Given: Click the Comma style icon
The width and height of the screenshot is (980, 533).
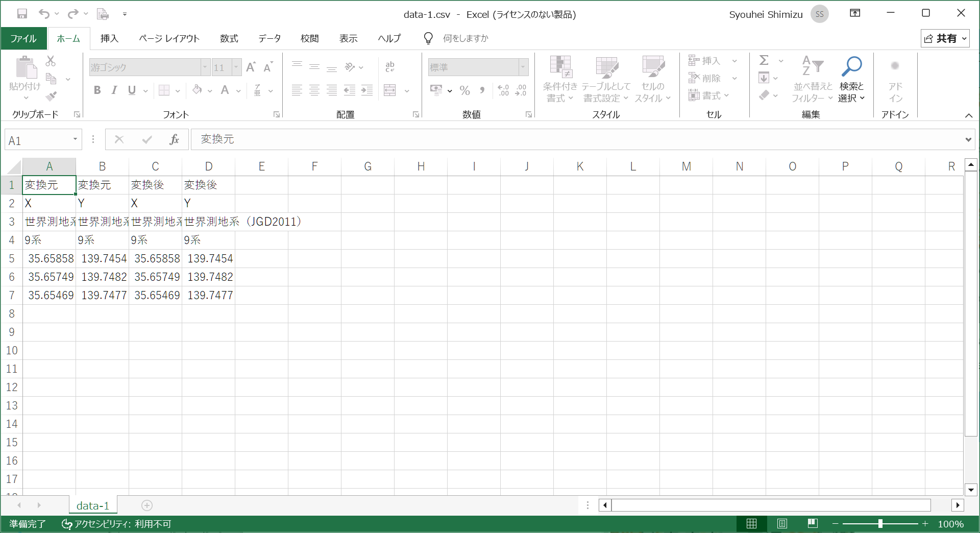Looking at the screenshot, I should [482, 90].
